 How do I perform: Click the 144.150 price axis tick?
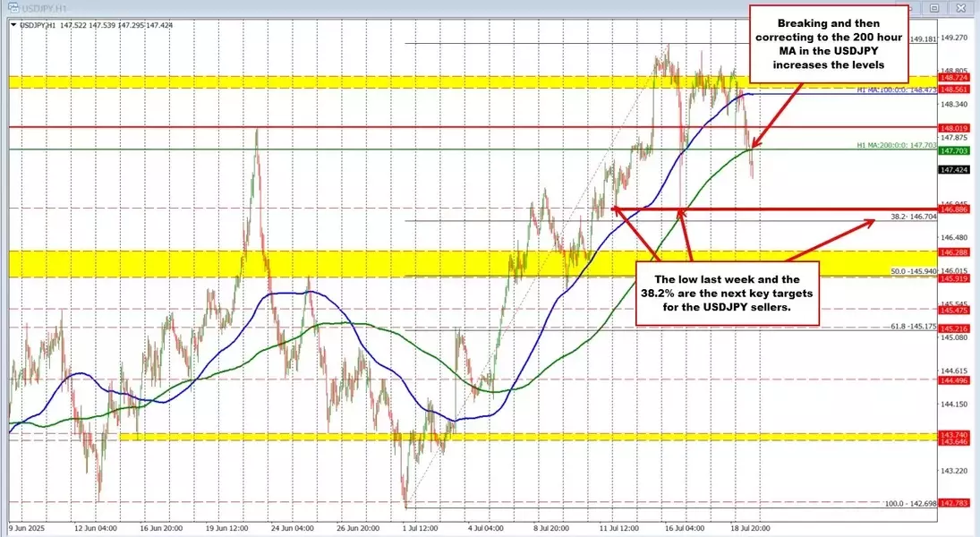tap(955, 404)
